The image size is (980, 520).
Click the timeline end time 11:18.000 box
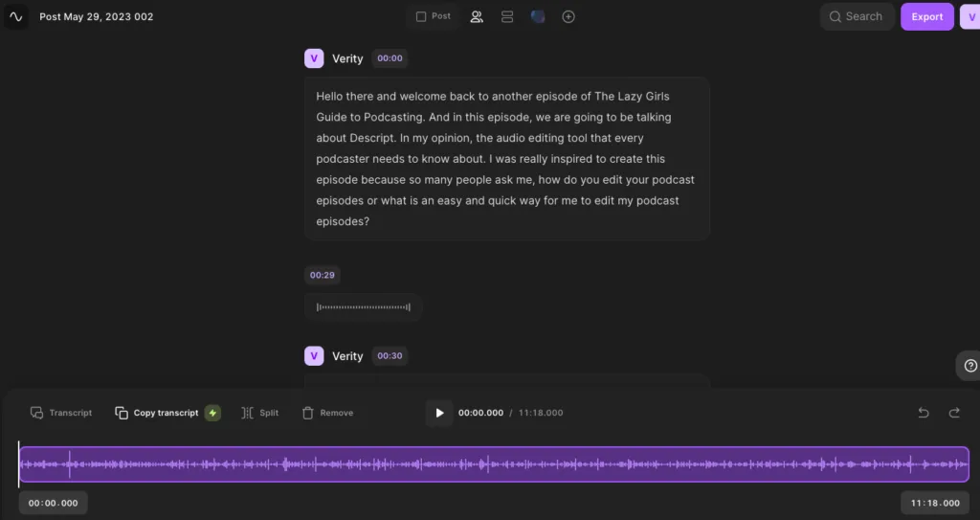click(935, 503)
